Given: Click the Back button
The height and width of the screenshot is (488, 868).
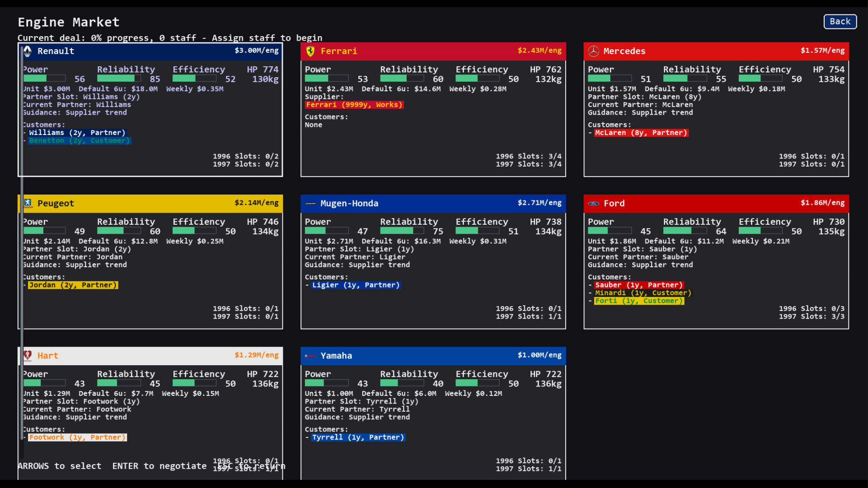Looking at the screenshot, I should pyautogui.click(x=840, y=22).
